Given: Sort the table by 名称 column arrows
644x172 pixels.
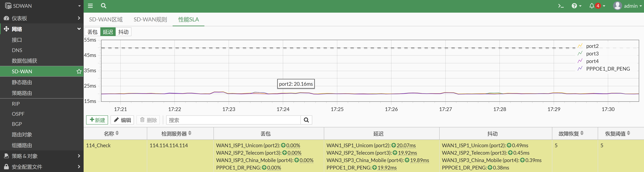Looking at the screenshot, I should [117, 133].
